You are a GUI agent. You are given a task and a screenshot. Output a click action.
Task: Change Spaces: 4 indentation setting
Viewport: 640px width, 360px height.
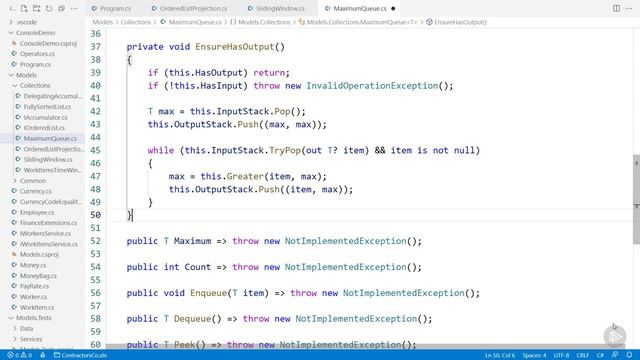[x=534, y=355]
